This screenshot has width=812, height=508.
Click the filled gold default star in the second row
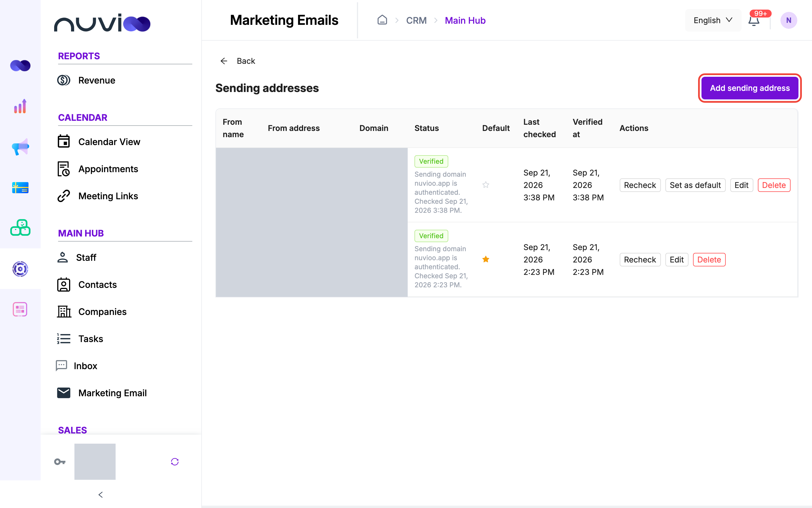(x=486, y=259)
